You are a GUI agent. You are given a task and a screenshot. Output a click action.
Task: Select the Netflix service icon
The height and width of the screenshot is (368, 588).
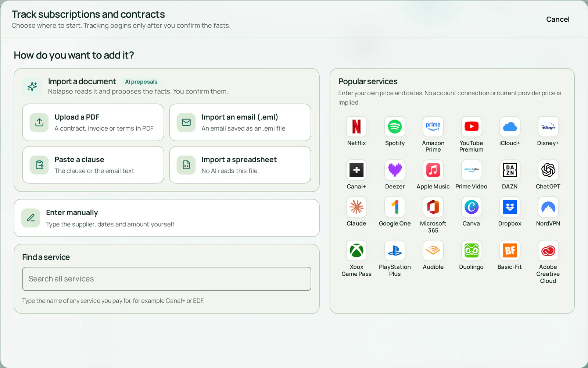click(x=356, y=127)
